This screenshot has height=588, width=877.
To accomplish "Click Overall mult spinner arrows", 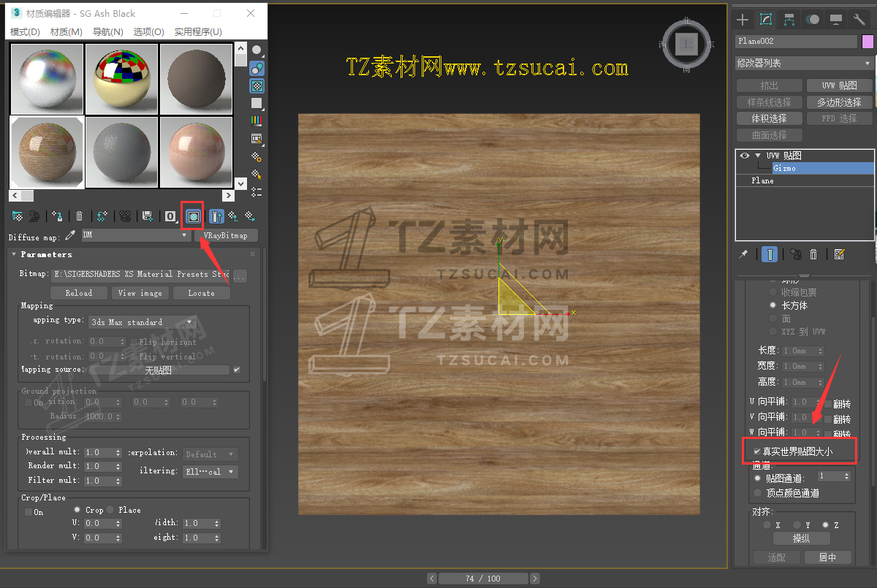I will tap(118, 453).
